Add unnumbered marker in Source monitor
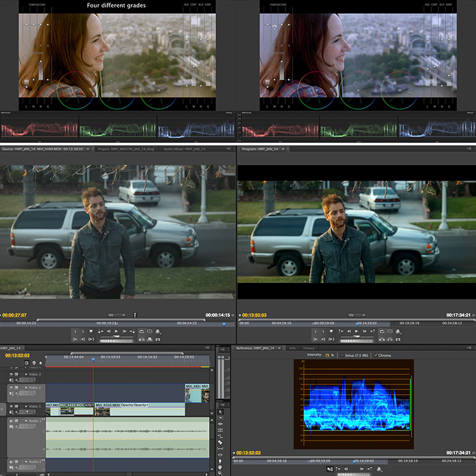Viewport: 476px width, 476px height. click(91, 331)
